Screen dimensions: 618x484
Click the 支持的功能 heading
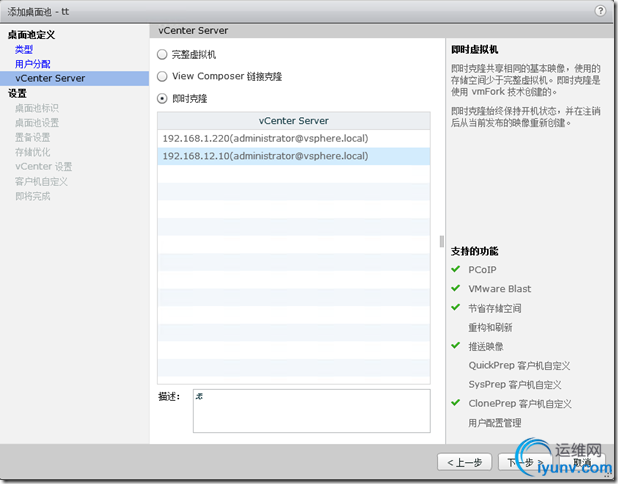click(x=475, y=251)
